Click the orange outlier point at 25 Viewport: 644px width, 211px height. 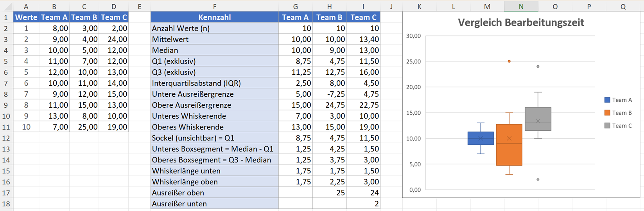(x=509, y=61)
